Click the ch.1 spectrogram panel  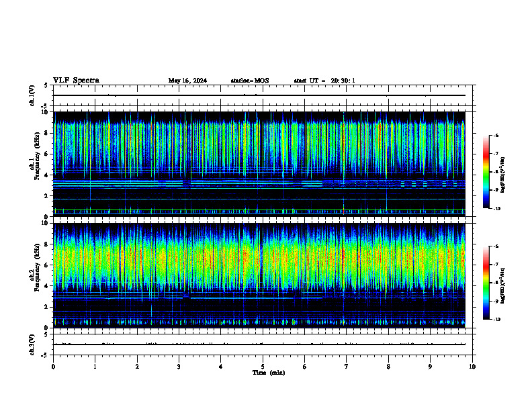coord(259,164)
